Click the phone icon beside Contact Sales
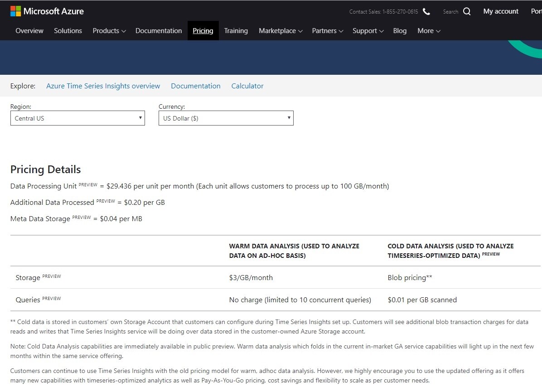The height and width of the screenshot is (392, 542). coord(426,11)
